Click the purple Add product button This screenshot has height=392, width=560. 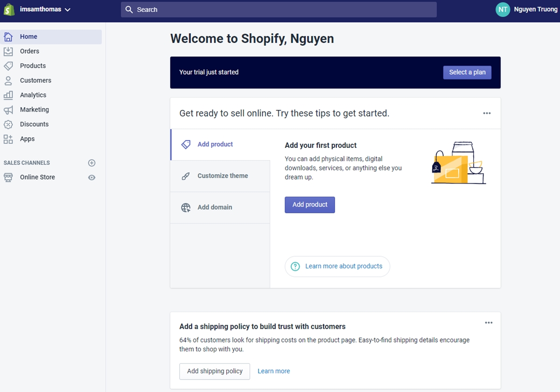tap(310, 205)
